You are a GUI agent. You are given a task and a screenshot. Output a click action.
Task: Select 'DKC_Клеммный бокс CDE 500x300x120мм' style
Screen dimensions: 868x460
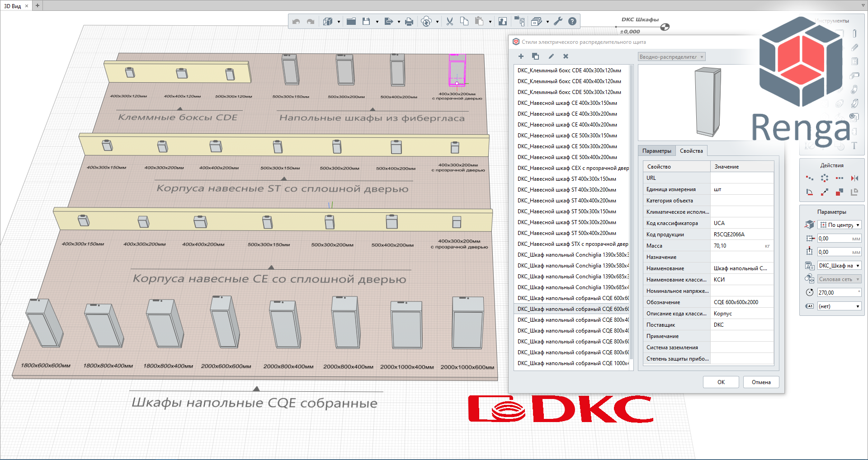571,92
